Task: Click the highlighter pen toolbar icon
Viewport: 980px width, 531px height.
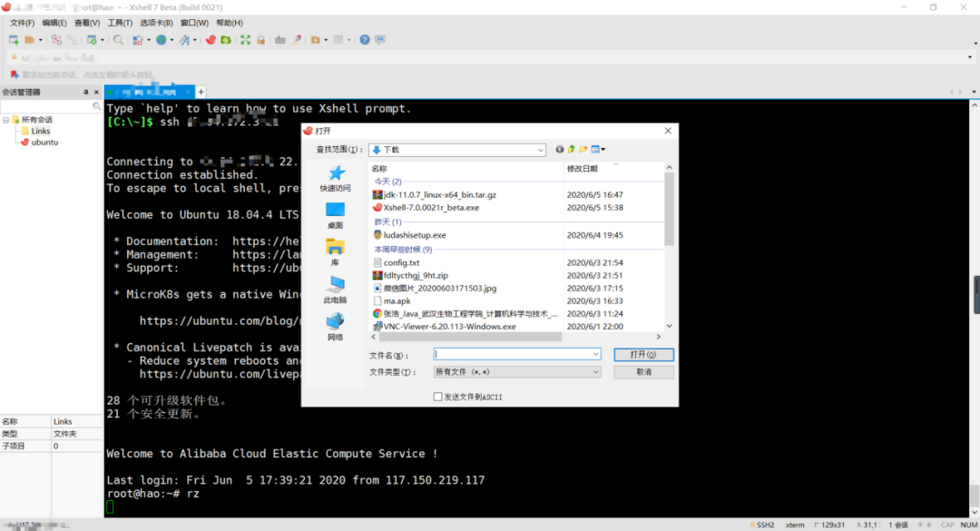Action: click(296, 40)
